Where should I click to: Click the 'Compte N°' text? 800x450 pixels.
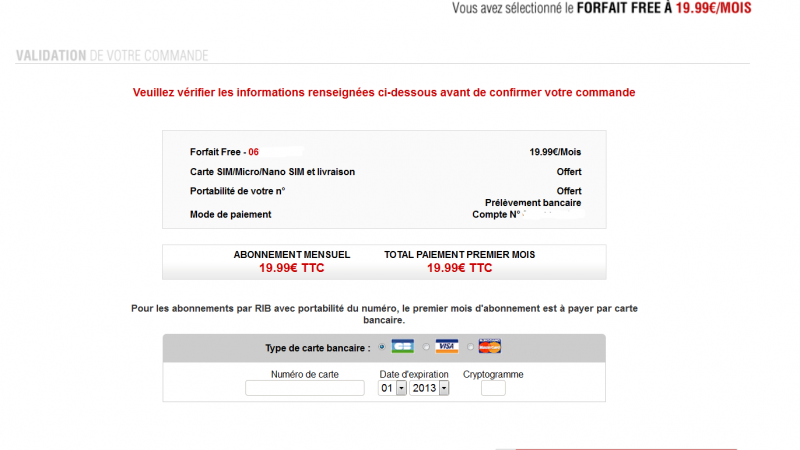click(x=496, y=215)
